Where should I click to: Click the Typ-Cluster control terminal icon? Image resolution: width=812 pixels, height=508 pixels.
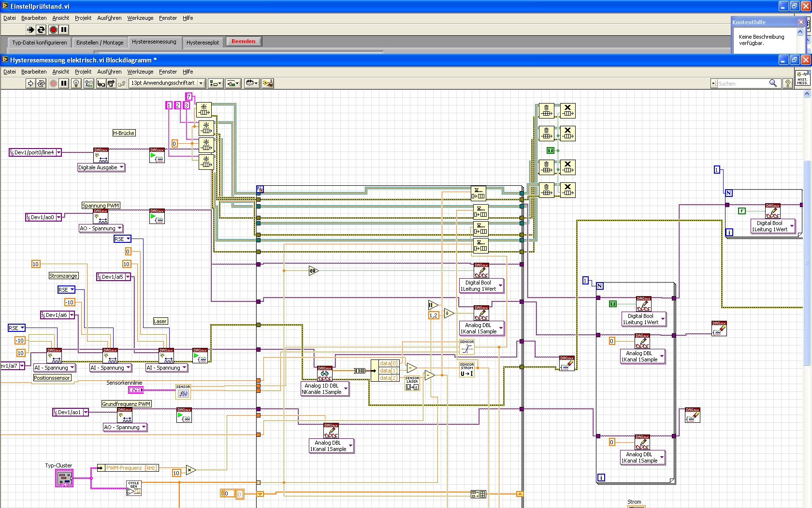click(x=64, y=478)
